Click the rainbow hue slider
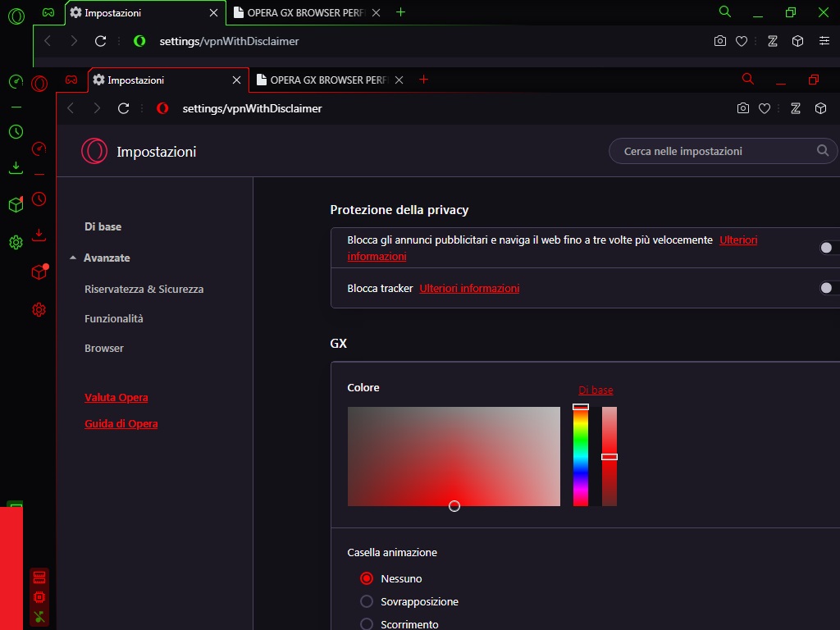This screenshot has height=630, width=840. [581, 456]
